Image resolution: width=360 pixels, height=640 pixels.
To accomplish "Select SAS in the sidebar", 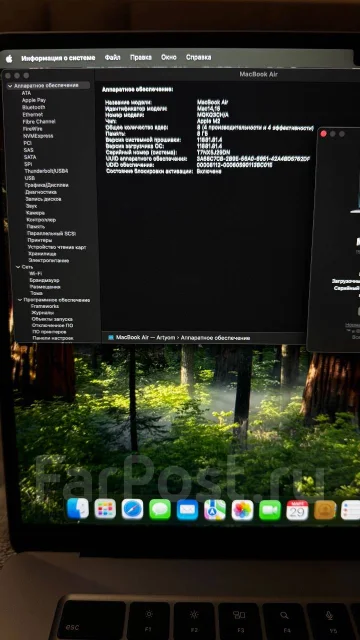I will pos(28,150).
